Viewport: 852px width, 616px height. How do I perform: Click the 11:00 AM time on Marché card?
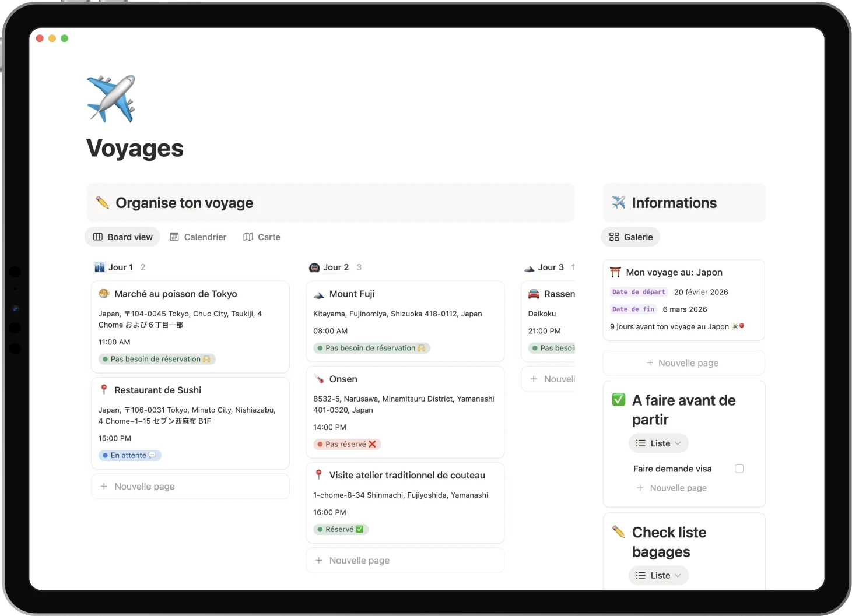pyautogui.click(x=114, y=342)
